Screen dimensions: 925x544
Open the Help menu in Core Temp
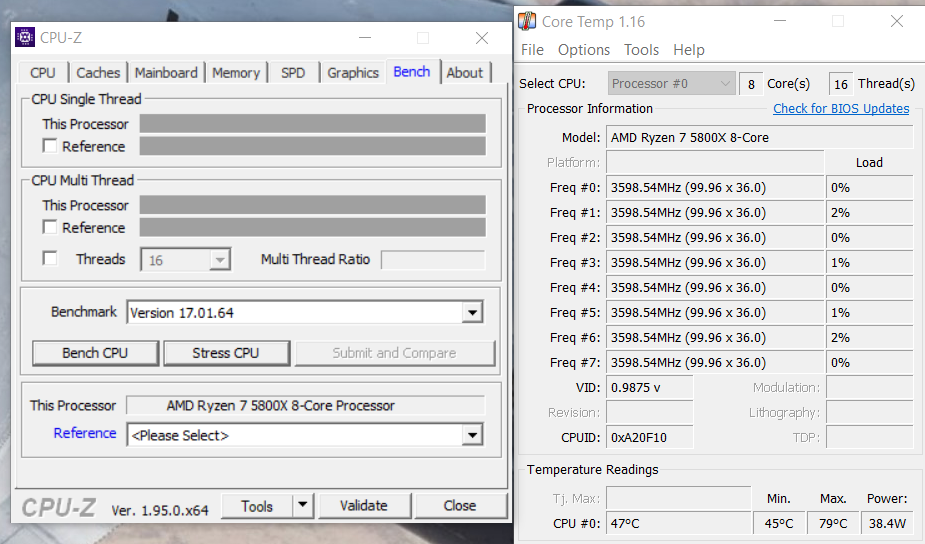(689, 50)
